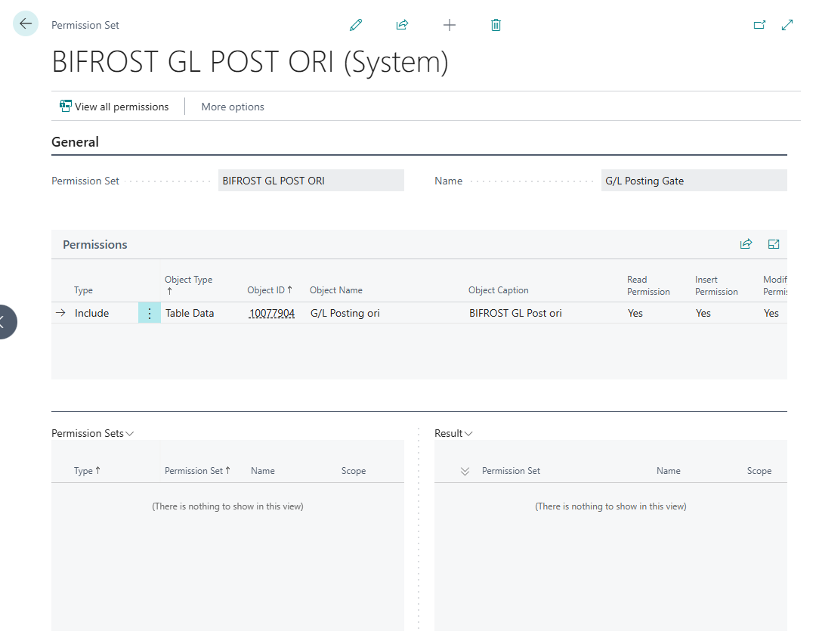Click the Read Permission Yes value
This screenshot has width=816, height=644.
[635, 313]
